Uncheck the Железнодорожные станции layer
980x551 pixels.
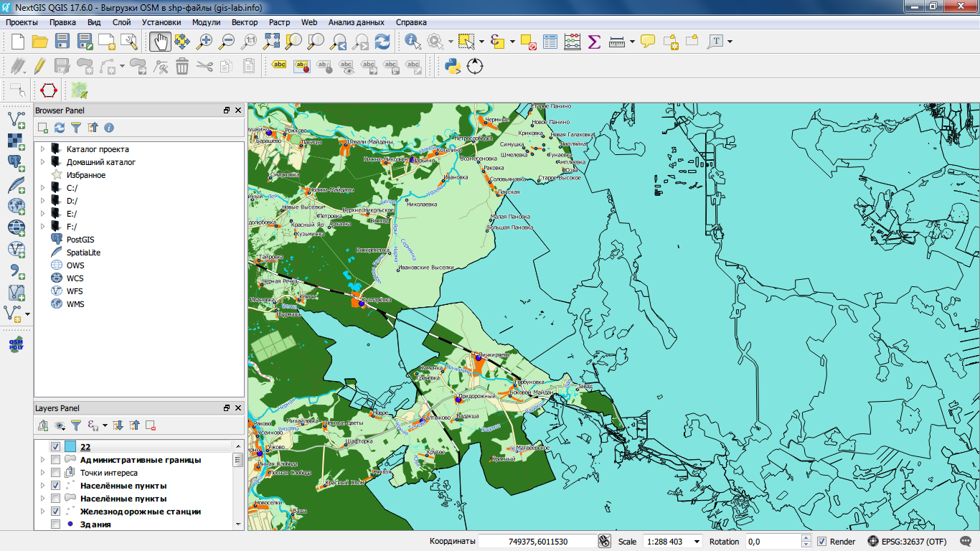(x=55, y=512)
